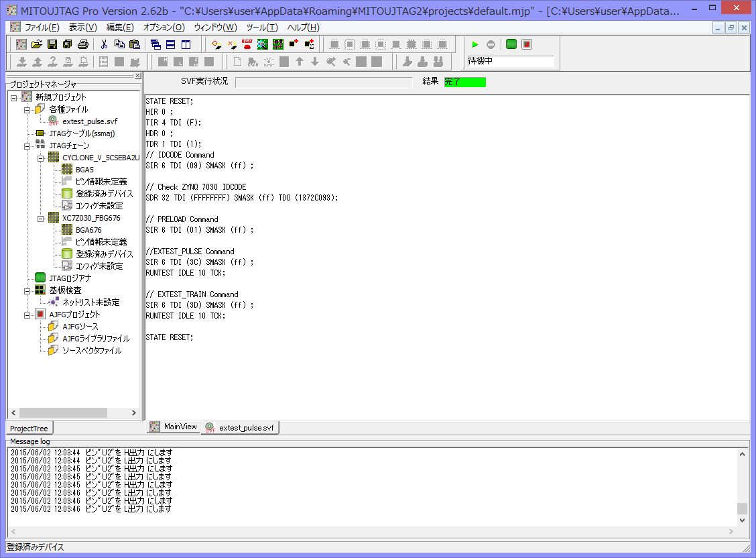Click the Paste clipboard icon
Screen dimensions: 756x558
(x=135, y=44)
